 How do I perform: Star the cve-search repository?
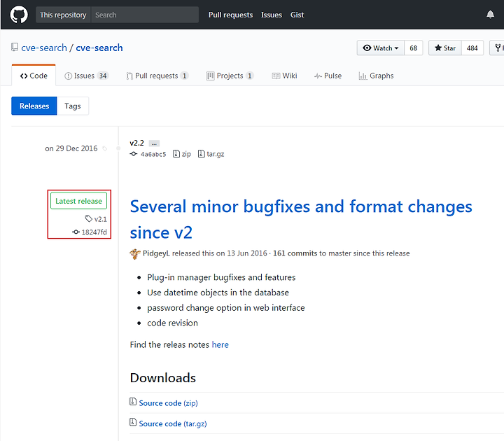tap(445, 48)
